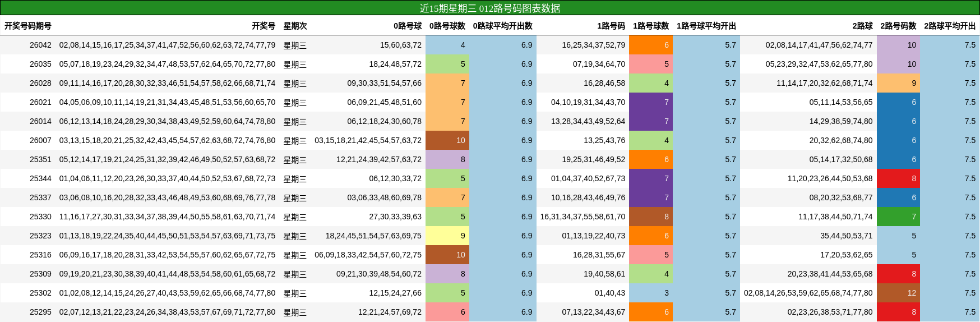Click 0路号球 cell 27,30,33,39,63
The height and width of the screenshot is (322, 980).
tap(395, 217)
